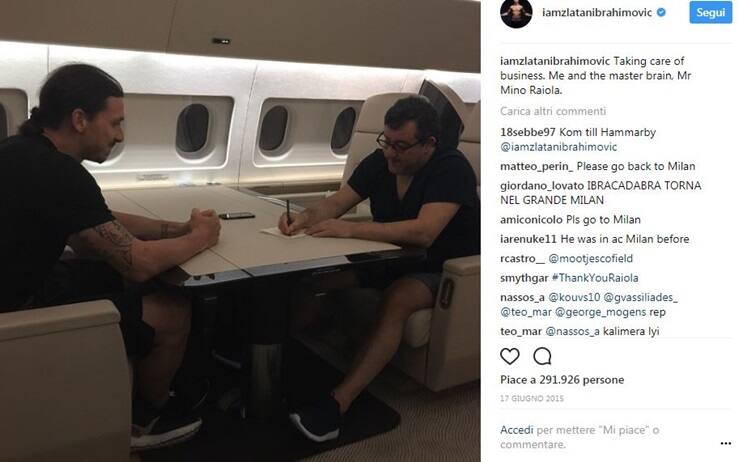
Task: Click the 17 GIUGNO 2015 post date
Action: [x=532, y=398]
